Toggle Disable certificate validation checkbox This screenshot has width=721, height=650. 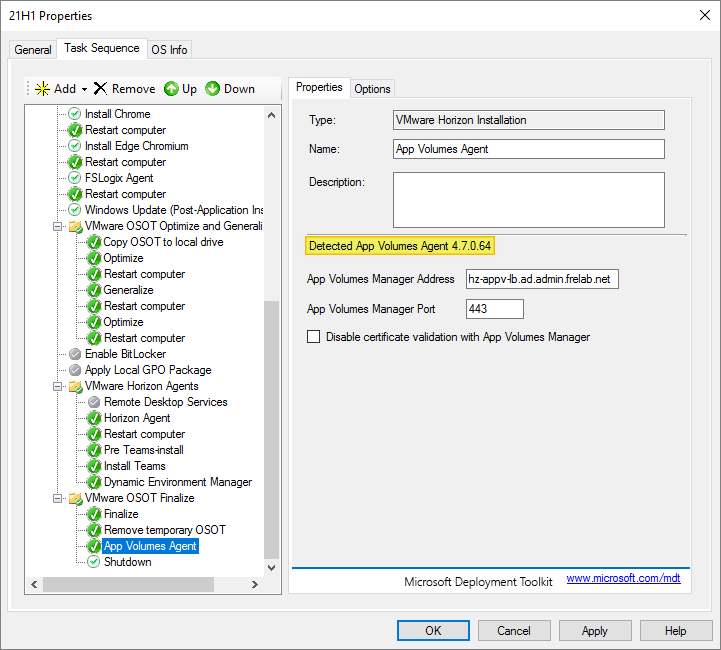tap(314, 337)
